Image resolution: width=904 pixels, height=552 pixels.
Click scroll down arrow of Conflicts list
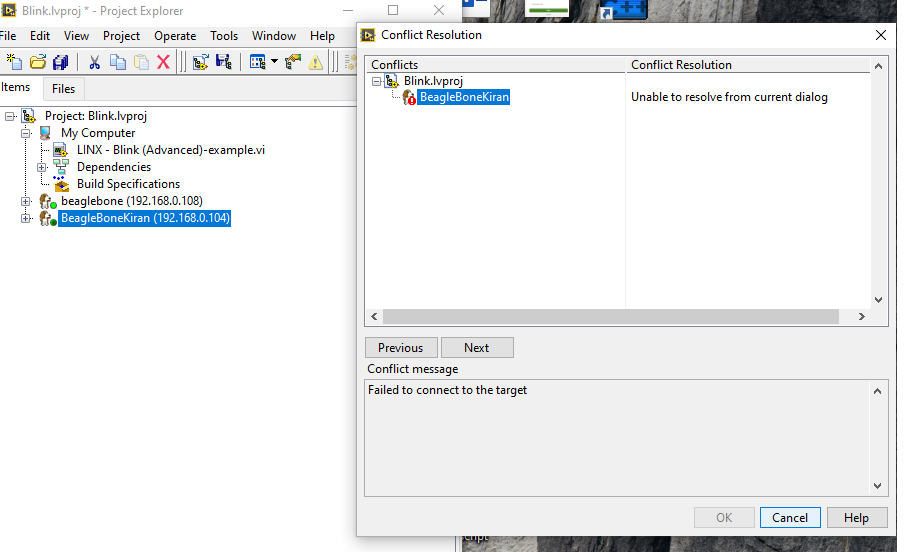pyautogui.click(x=878, y=300)
